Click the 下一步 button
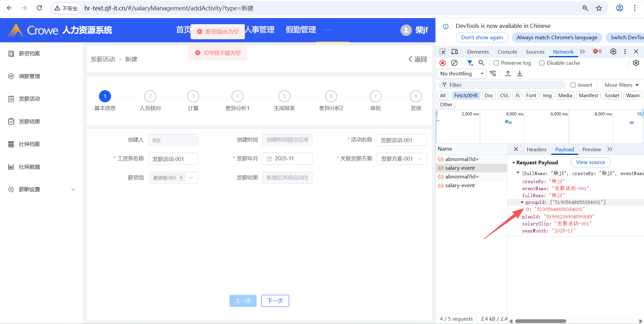644x324 pixels. [275, 301]
